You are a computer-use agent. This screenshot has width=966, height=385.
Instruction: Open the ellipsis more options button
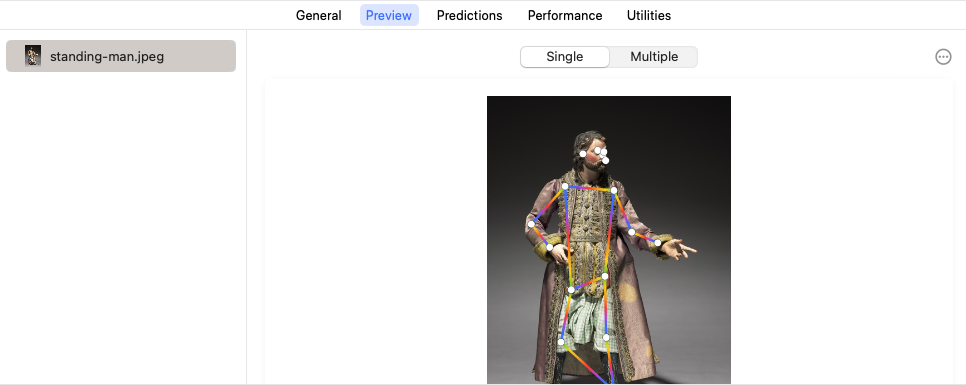click(943, 57)
